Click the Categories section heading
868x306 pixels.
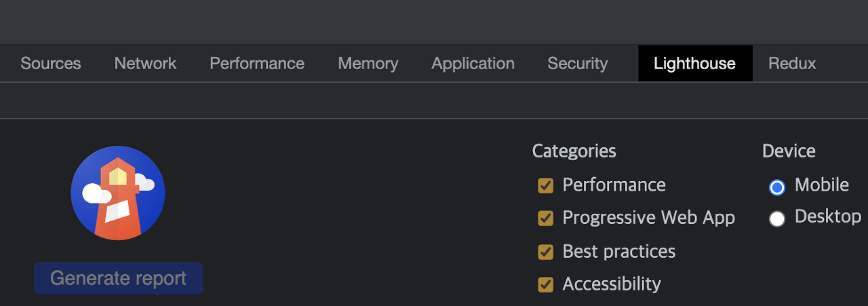tap(574, 151)
